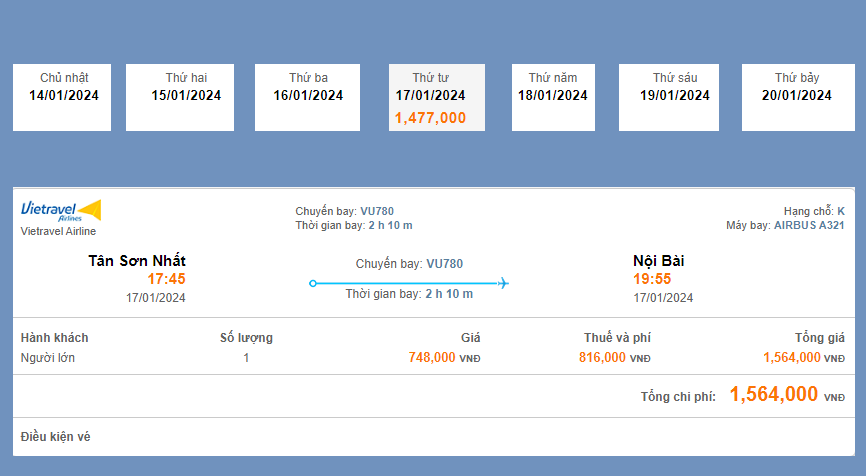
Task: Click the 748,000 fare price
Action: pos(432,357)
